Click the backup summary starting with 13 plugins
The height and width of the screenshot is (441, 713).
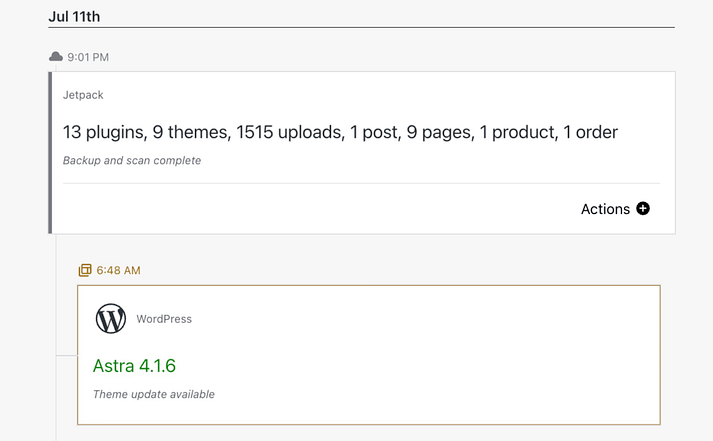coord(340,132)
